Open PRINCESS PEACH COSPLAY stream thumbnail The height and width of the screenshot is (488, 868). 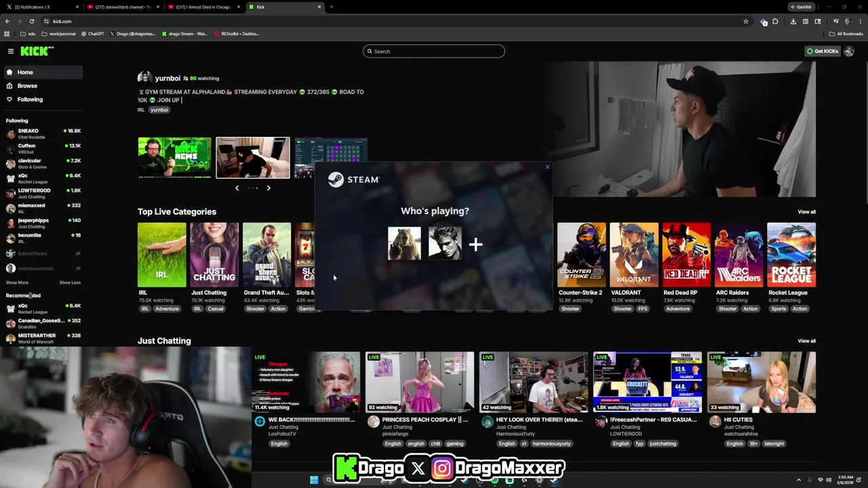click(x=420, y=382)
